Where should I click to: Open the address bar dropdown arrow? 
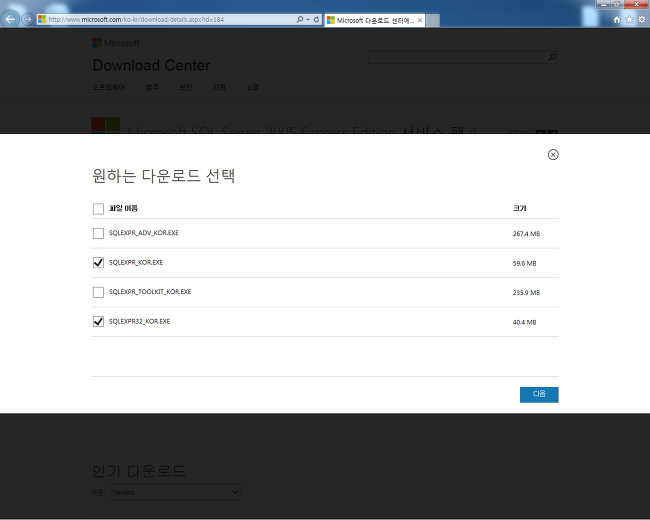pyautogui.click(x=308, y=19)
